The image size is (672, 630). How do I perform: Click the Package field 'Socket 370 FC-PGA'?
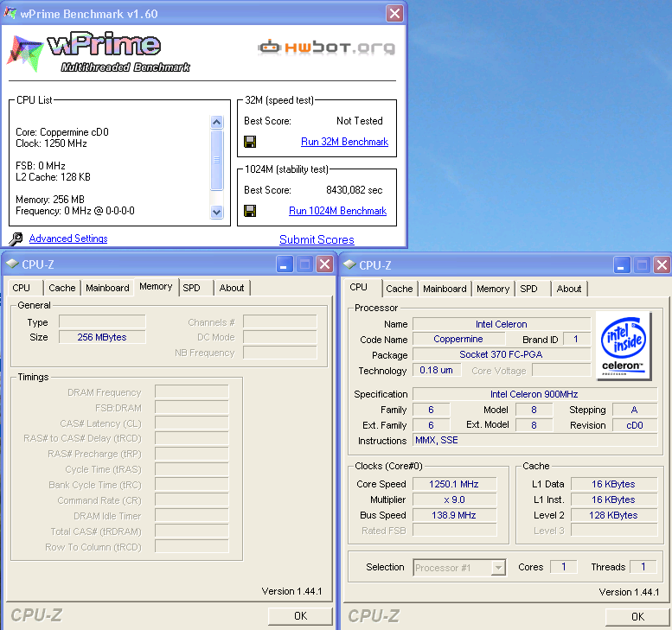point(502,354)
